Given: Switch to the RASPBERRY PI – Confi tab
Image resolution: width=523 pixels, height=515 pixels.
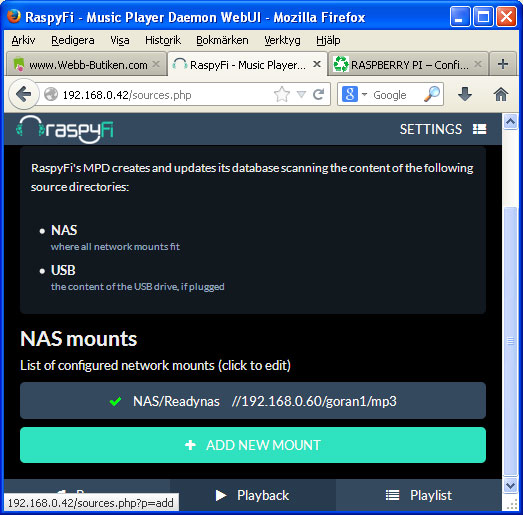Looking at the screenshot, I should tap(408, 64).
